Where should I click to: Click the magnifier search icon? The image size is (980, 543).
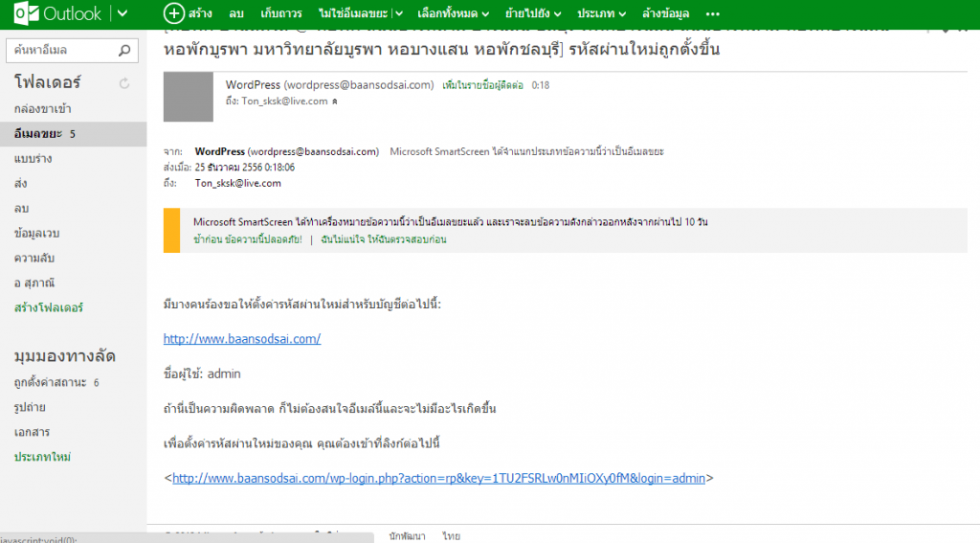[x=124, y=50]
